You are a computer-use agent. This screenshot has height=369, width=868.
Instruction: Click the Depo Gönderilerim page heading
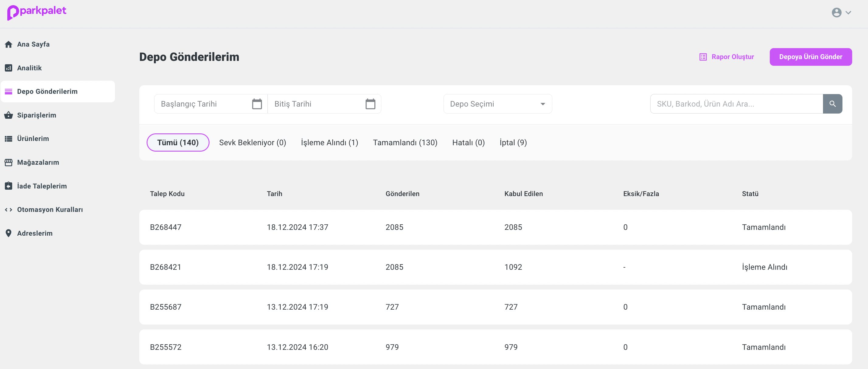189,57
